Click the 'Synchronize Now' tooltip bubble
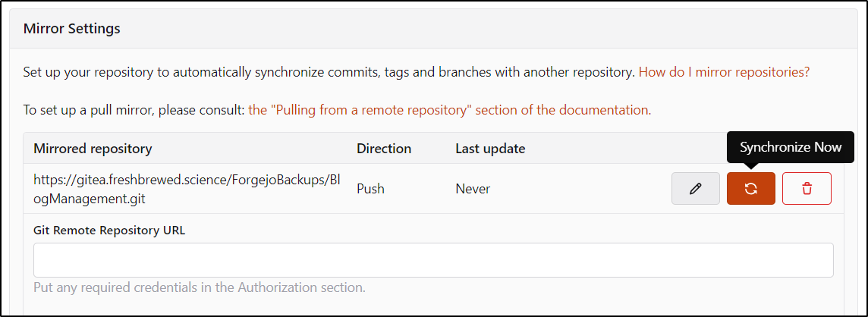The width and height of the screenshot is (868, 317). pos(791,147)
